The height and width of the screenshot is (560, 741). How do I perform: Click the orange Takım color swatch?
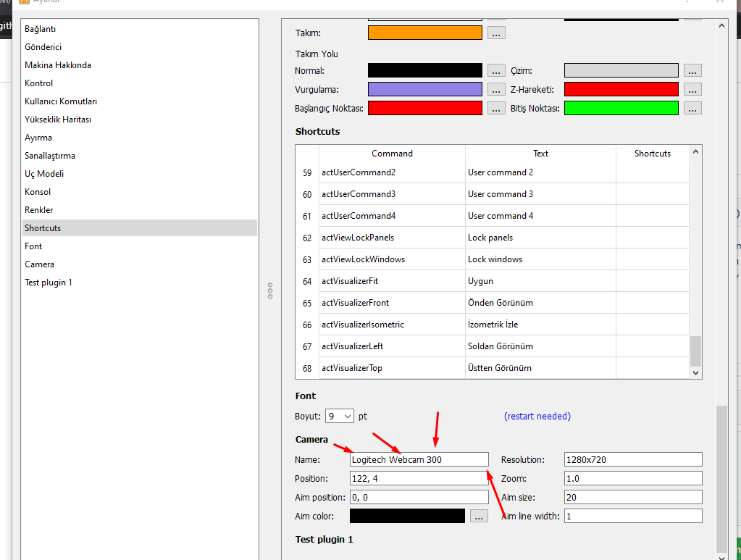click(x=425, y=33)
